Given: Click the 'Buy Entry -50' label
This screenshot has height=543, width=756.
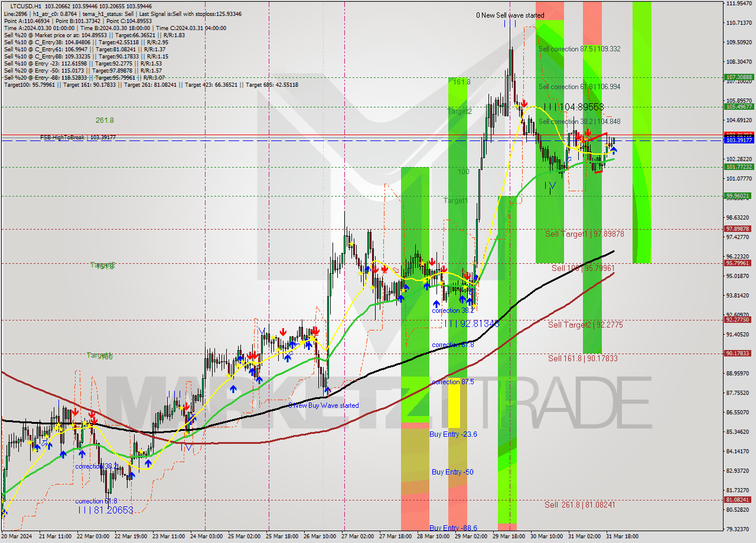Looking at the screenshot, I should click(x=452, y=472).
